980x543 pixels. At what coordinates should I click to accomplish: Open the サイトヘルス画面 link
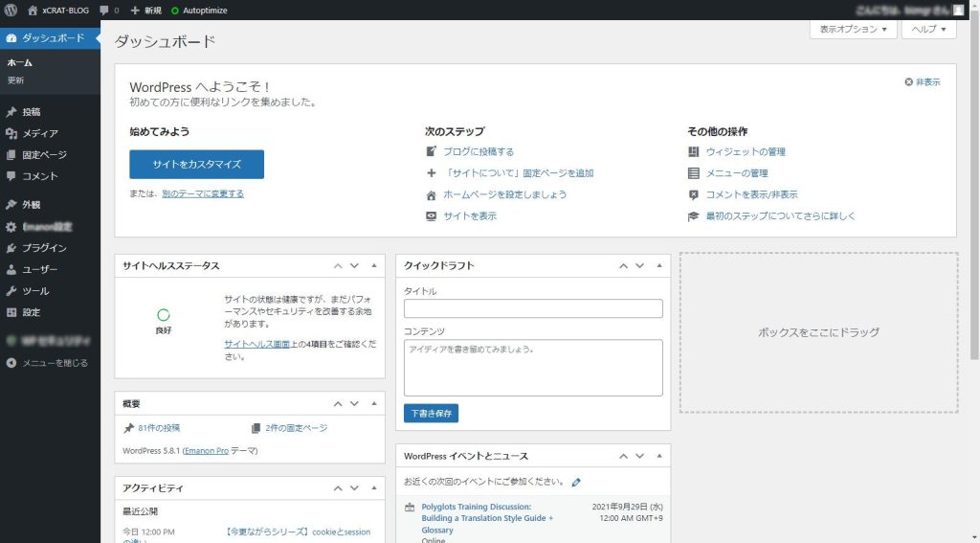coord(256,344)
